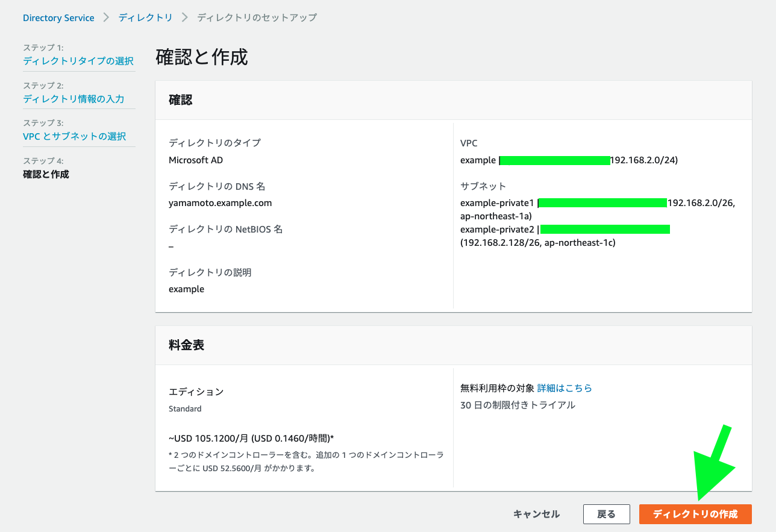Select current step 4 確認と作成 in sidebar
The width and height of the screenshot is (776, 532).
point(46,174)
